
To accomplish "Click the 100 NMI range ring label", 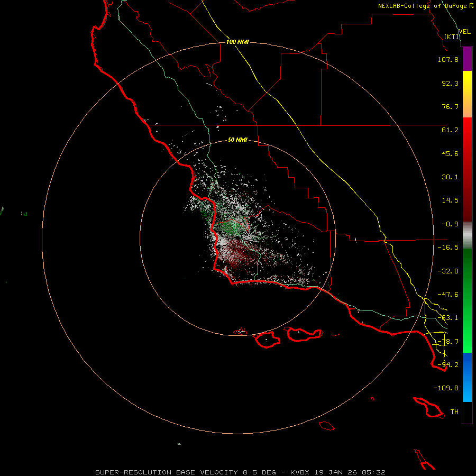I will pyautogui.click(x=237, y=42).
